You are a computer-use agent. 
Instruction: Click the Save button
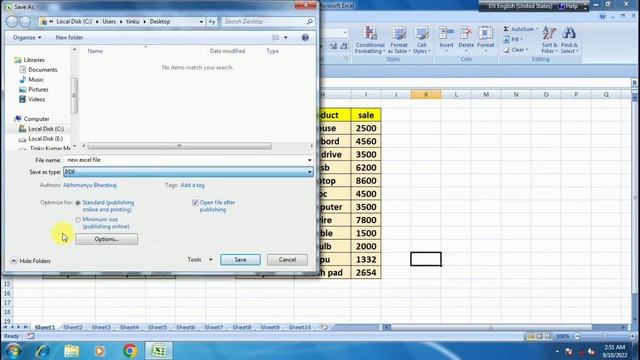[x=240, y=260]
